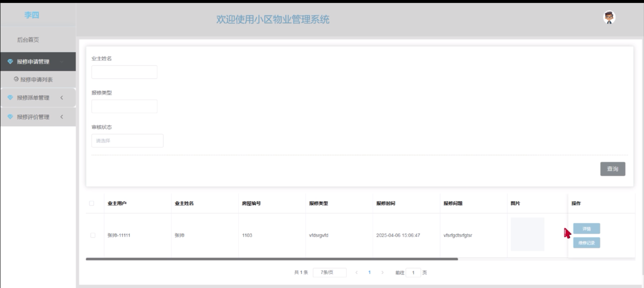The height and width of the screenshot is (288, 644).
Task: Select 后台首页 in the sidebar
Action: [28, 40]
